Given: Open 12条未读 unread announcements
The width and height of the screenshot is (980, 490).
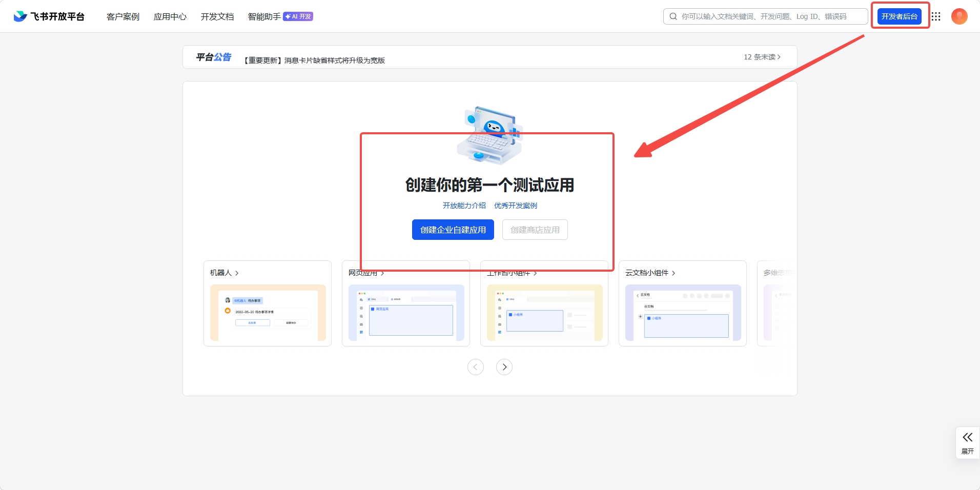Looking at the screenshot, I should point(761,57).
